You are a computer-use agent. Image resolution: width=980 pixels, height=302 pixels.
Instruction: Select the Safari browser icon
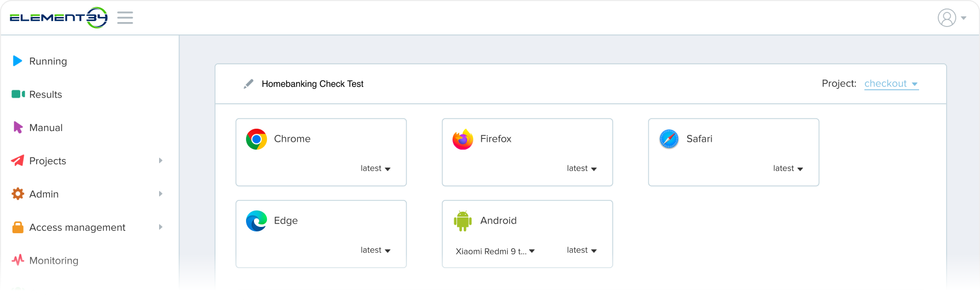669,139
